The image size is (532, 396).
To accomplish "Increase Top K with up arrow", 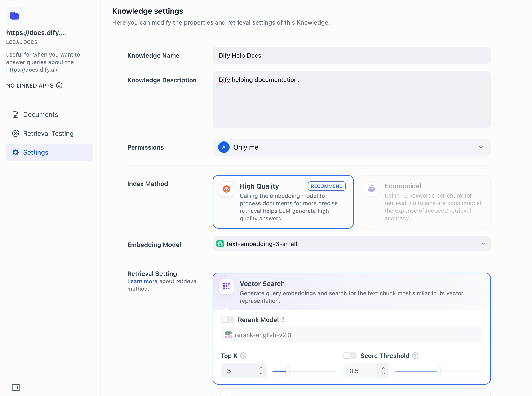I will 261,368.
